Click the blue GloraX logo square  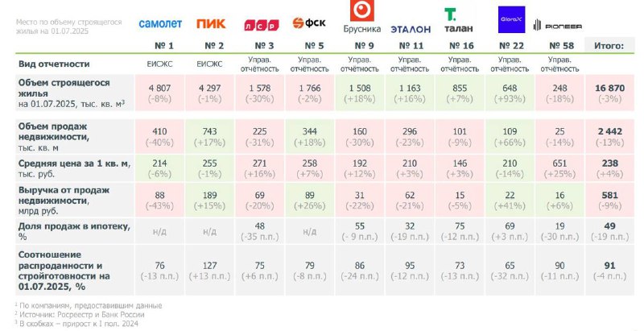pyautogui.click(x=511, y=19)
